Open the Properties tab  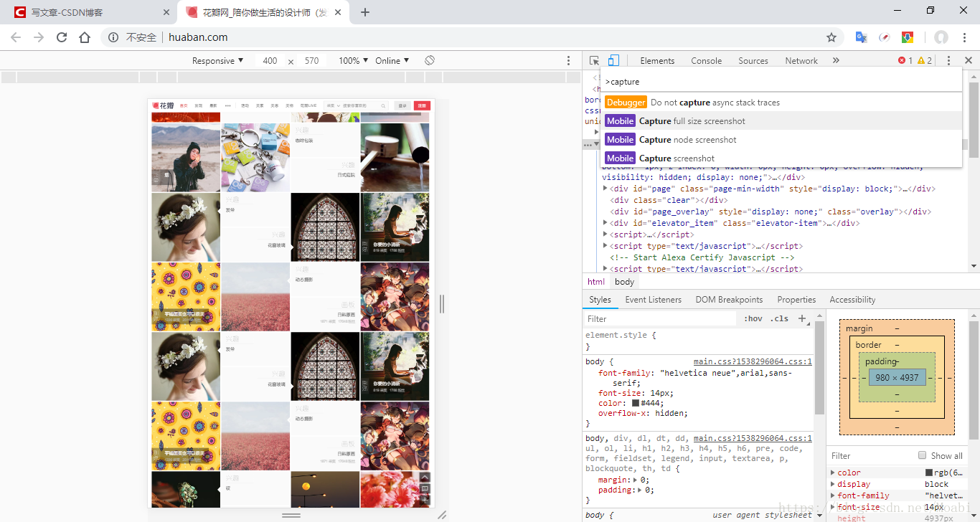coord(796,300)
